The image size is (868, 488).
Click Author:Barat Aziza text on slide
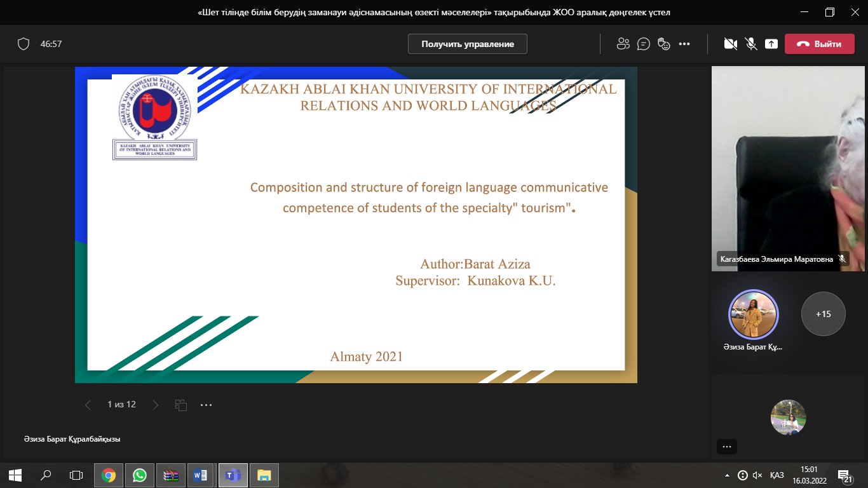tap(475, 264)
